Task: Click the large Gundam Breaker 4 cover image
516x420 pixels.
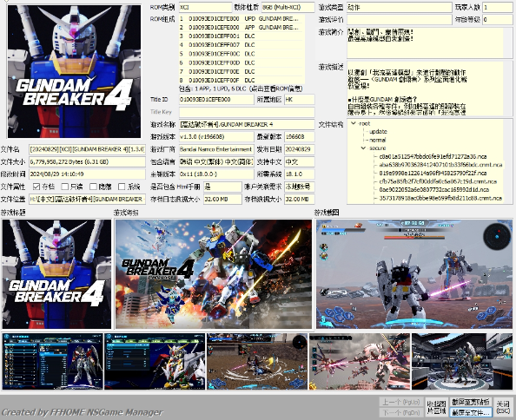Action: pos(74,71)
